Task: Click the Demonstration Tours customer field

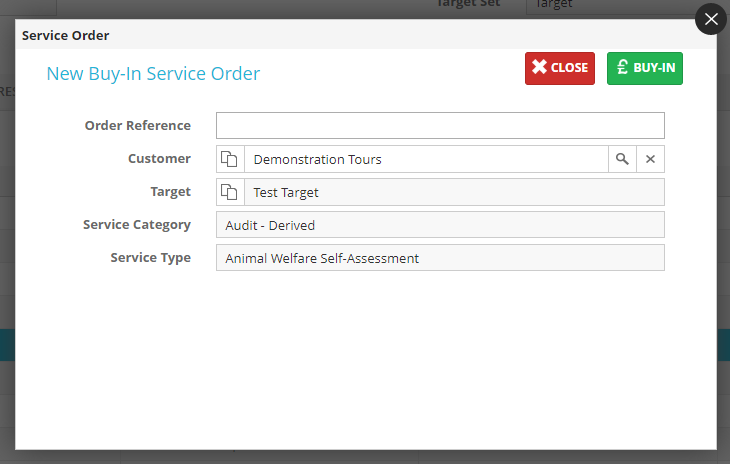Action: coord(425,159)
